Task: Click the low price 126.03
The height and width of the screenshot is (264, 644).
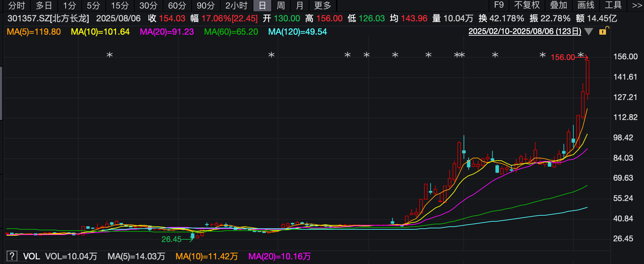Action: pos(372,18)
